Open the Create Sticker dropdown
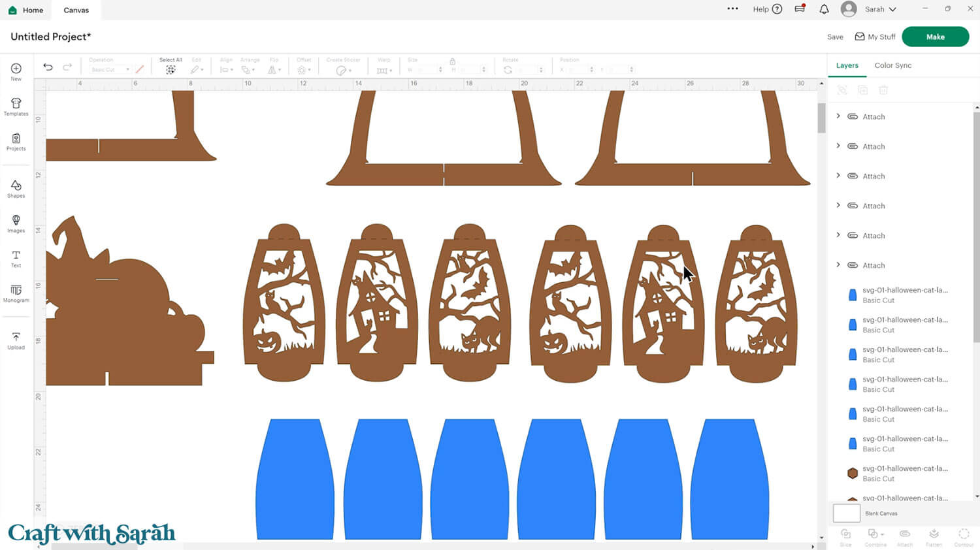The image size is (980, 550). coord(343,70)
